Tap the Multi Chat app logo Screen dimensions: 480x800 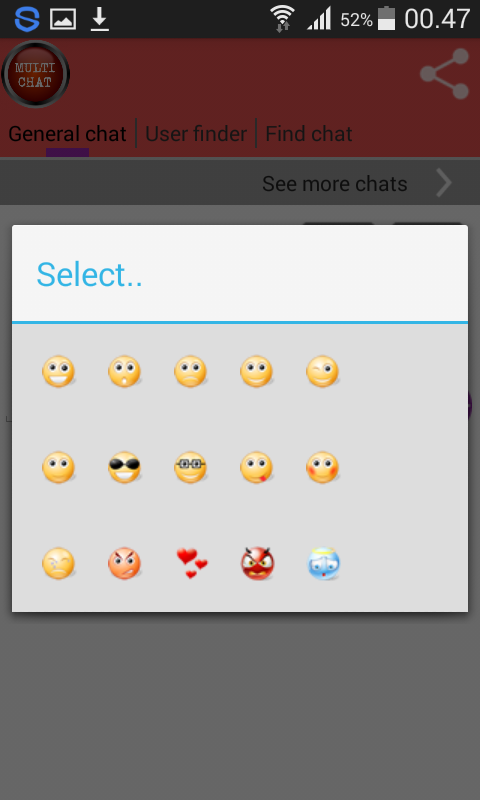(35, 74)
